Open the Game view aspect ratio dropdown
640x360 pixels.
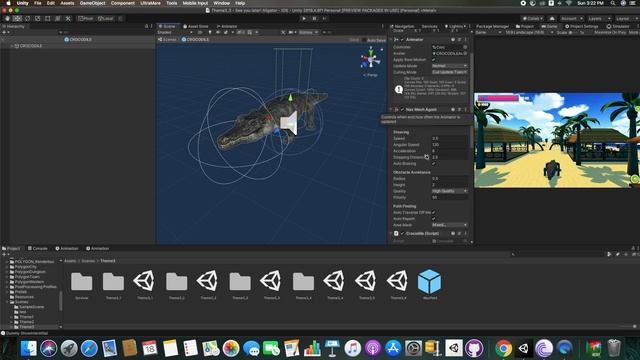pos(529,33)
